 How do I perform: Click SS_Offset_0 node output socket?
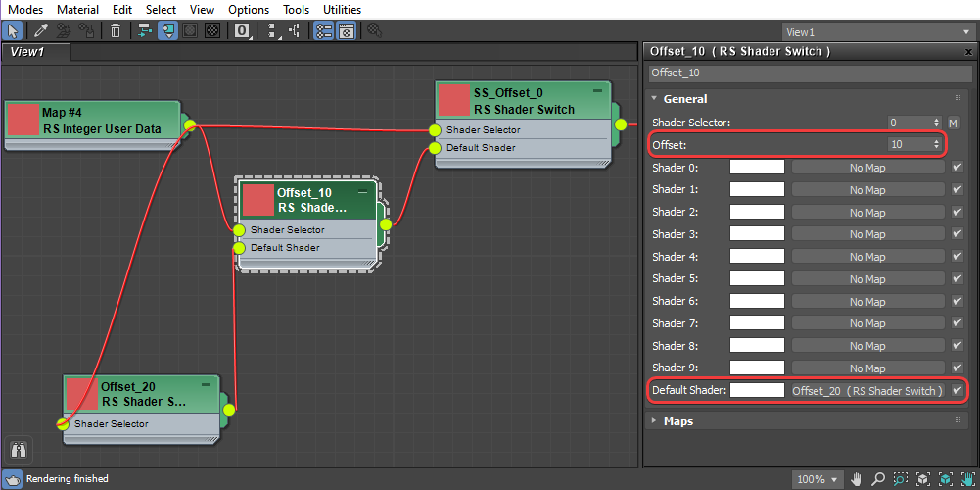620,124
